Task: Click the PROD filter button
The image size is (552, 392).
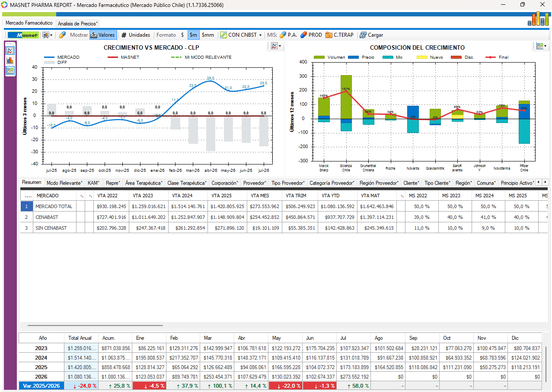Action: (x=311, y=35)
